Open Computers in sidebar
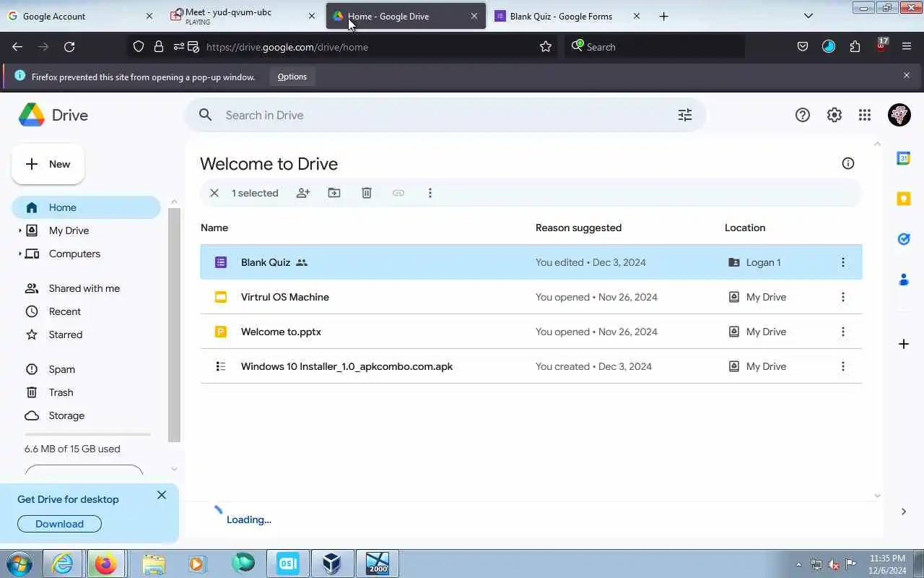 tap(74, 254)
